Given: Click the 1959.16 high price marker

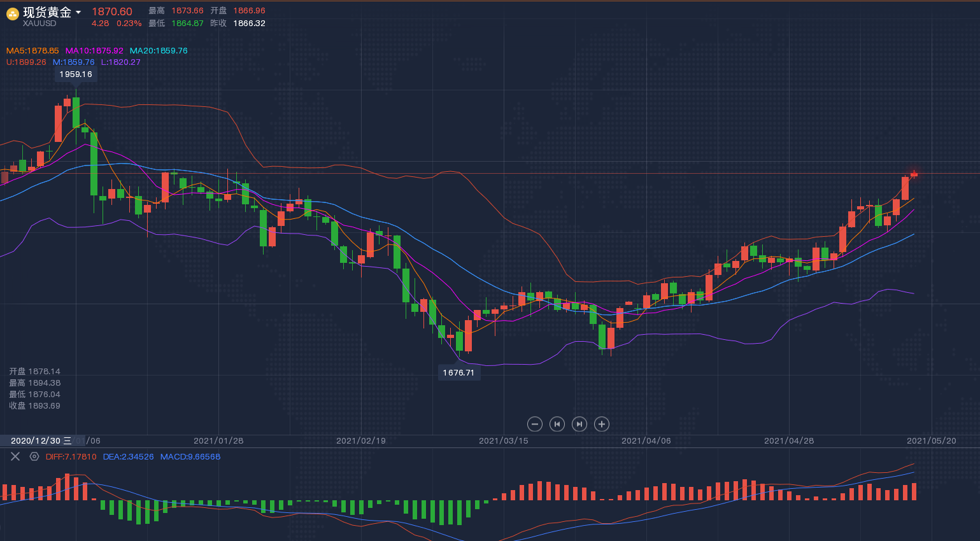Looking at the screenshot, I should click(x=76, y=74).
